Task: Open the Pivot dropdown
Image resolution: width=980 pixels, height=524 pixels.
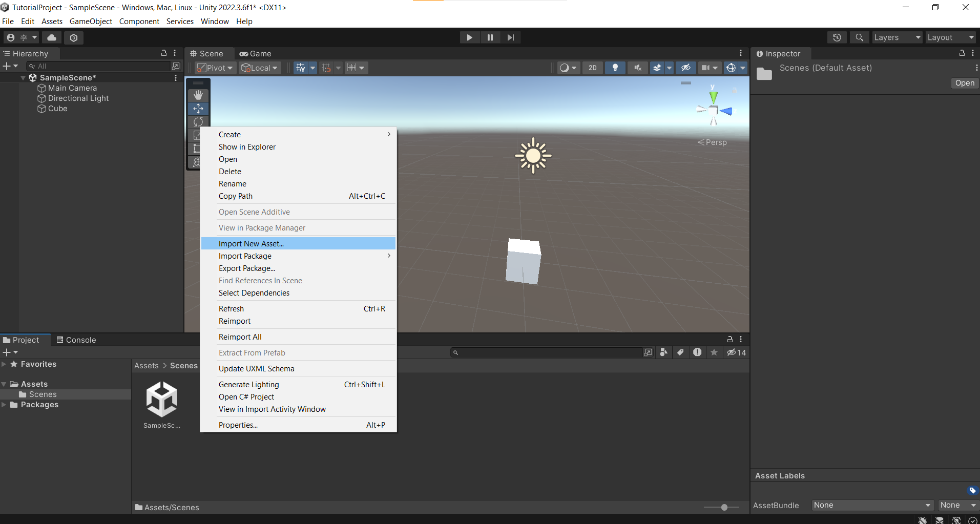Action: click(x=216, y=68)
